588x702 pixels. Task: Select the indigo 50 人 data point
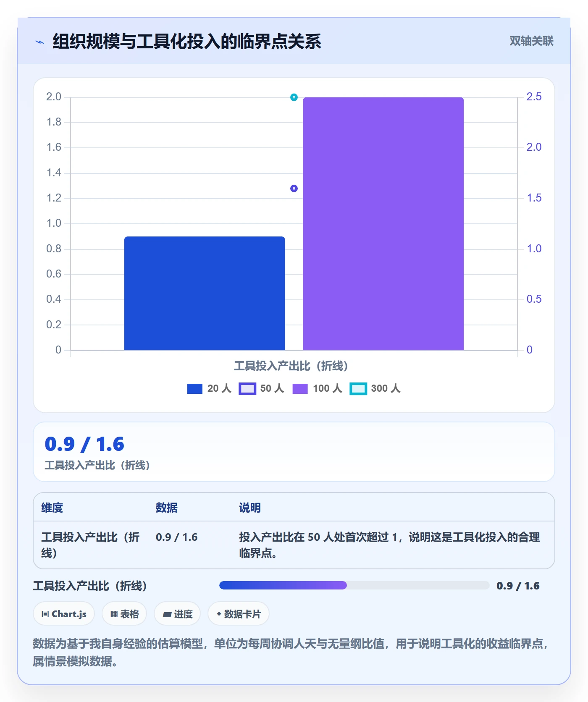(294, 189)
